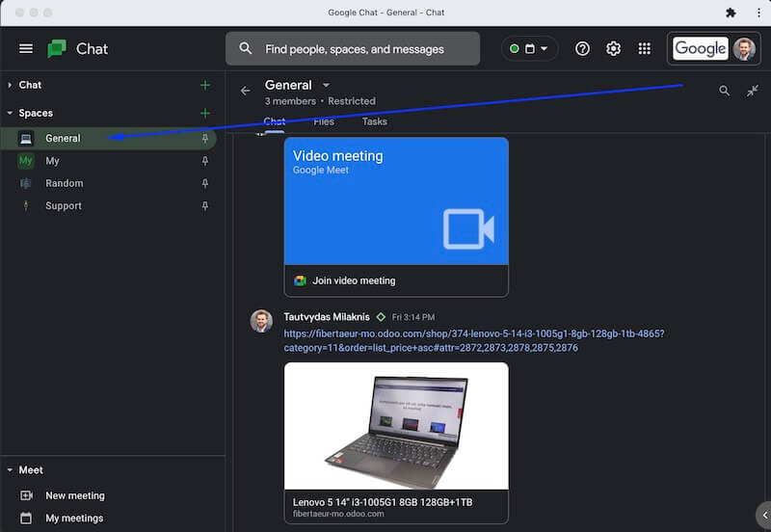Expand the side panel chevron
The width and height of the screenshot is (771, 532).
coord(764,516)
